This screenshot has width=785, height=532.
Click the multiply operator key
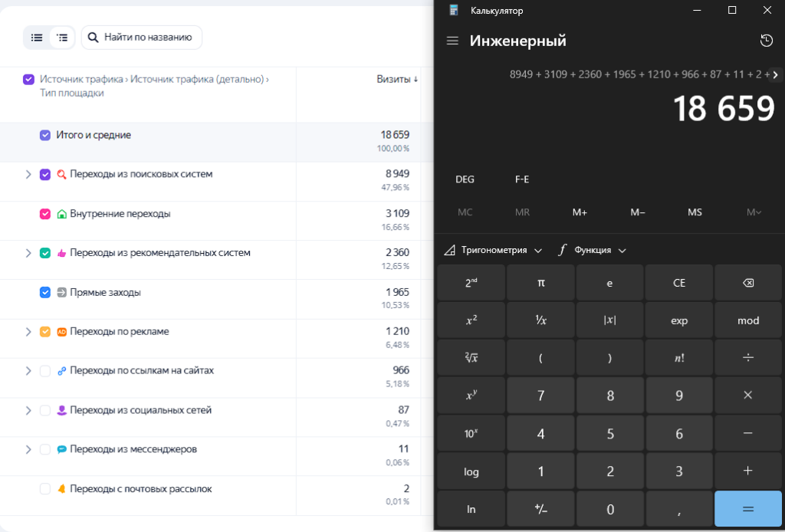coord(748,396)
